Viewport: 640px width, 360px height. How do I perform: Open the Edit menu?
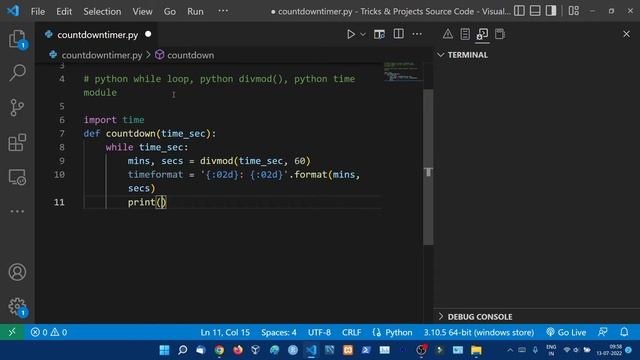(x=64, y=11)
